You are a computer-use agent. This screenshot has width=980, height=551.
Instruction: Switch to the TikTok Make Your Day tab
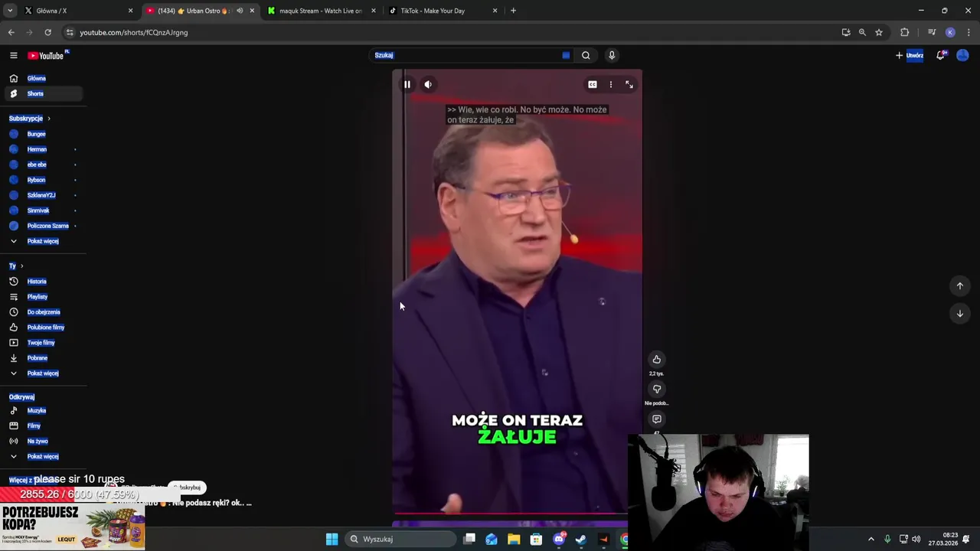[443, 11]
